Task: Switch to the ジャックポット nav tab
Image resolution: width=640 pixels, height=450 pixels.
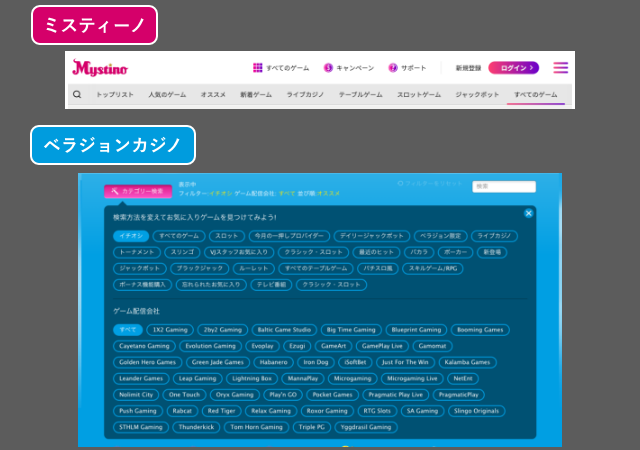Action: (477, 95)
